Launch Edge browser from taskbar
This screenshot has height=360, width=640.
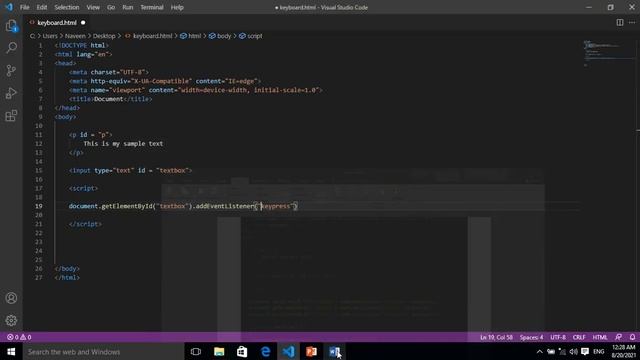tap(265, 351)
